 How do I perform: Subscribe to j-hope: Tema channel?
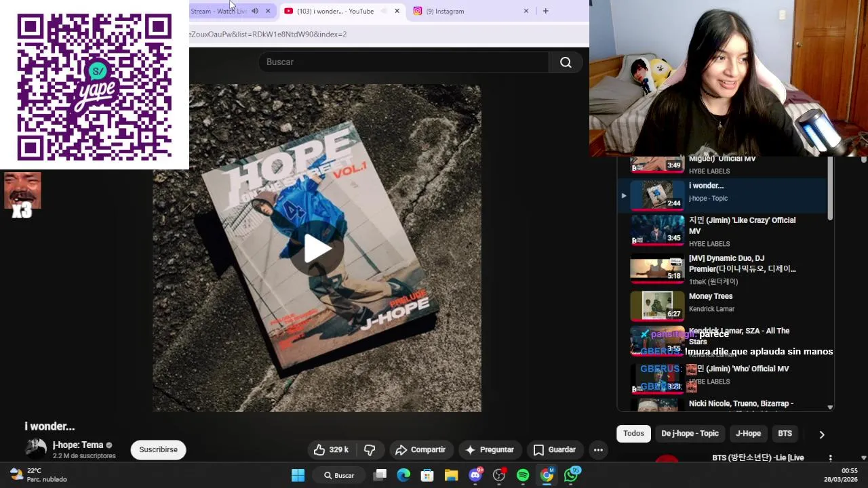pos(158,449)
